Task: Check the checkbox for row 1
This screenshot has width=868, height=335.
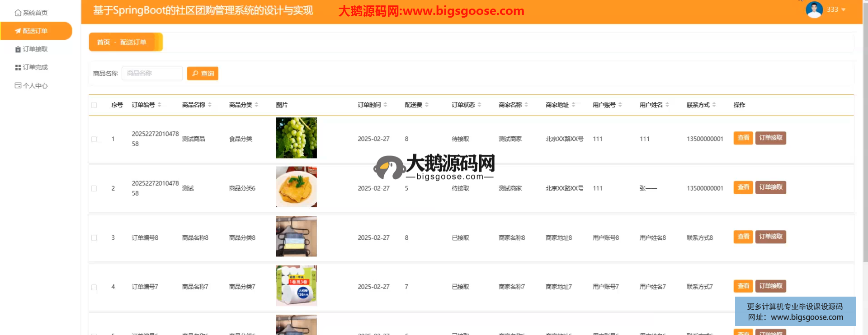Action: pyautogui.click(x=94, y=139)
